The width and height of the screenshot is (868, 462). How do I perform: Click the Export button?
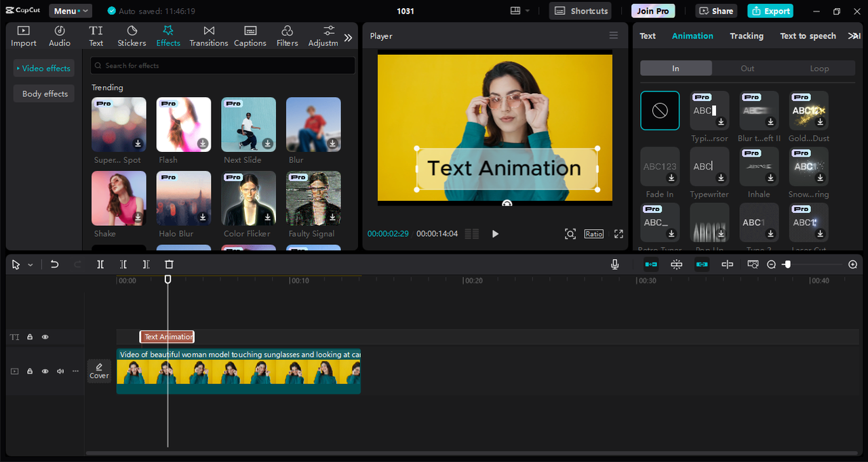(x=770, y=11)
